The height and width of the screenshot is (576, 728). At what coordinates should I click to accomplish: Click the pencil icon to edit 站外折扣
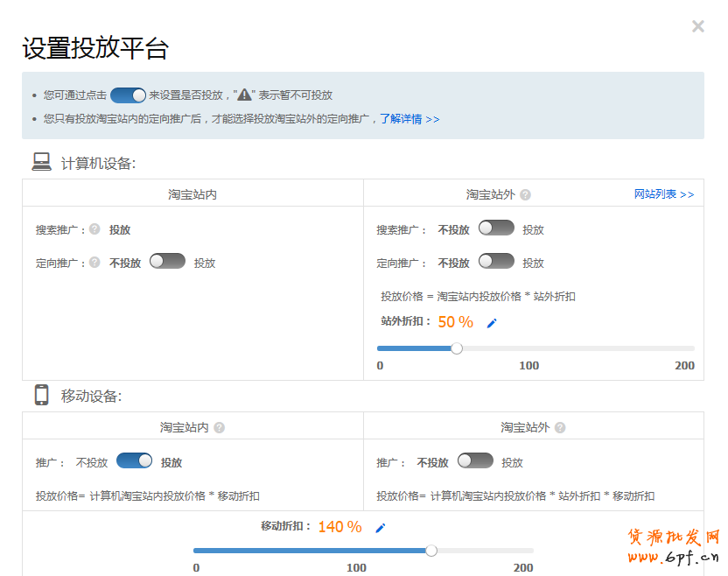coord(492,323)
